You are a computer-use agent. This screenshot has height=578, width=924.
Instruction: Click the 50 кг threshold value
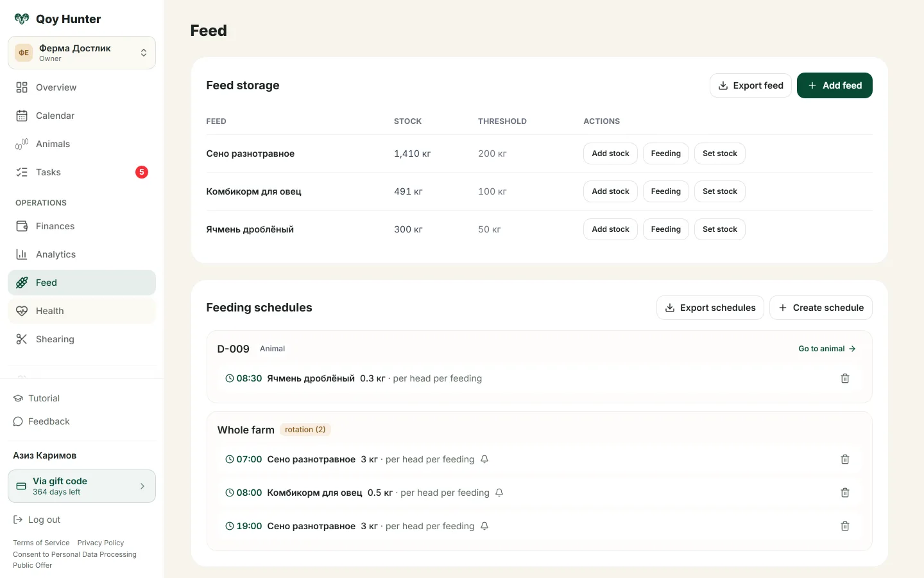490,229
